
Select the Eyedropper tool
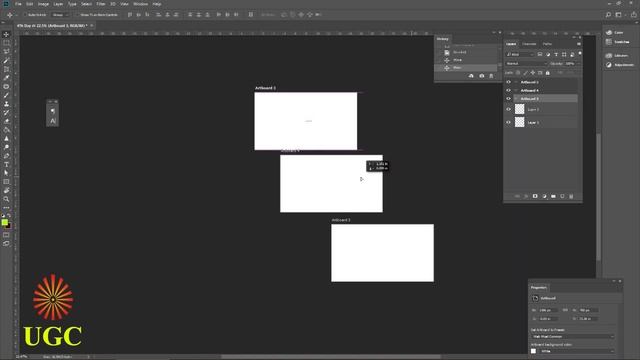(6, 78)
